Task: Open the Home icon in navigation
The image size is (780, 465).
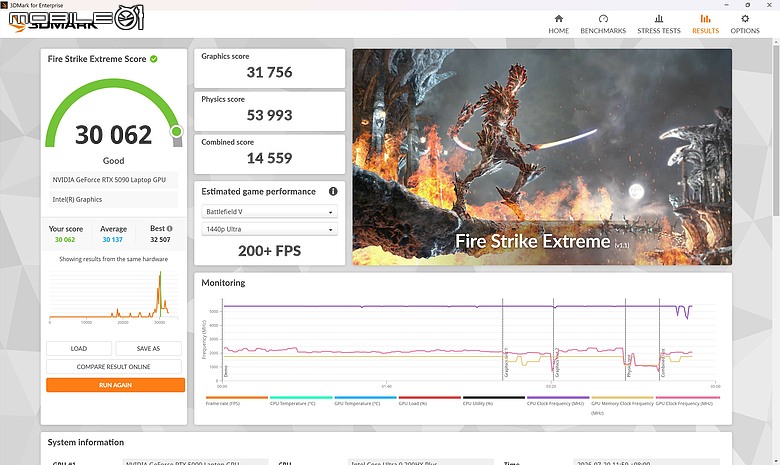Action: [x=559, y=19]
